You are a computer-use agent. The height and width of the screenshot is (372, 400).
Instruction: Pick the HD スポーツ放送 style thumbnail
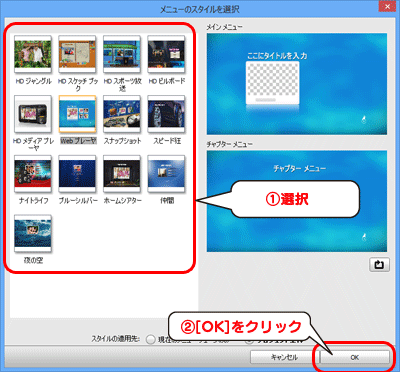tap(122, 54)
